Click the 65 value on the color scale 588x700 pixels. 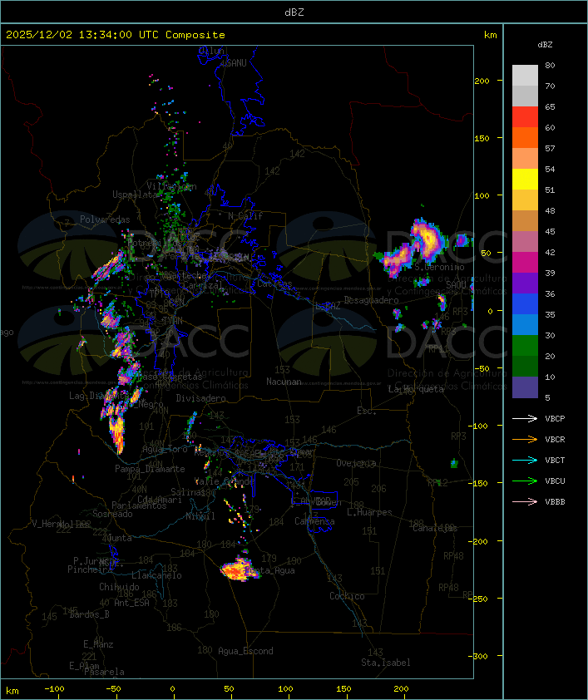pyautogui.click(x=550, y=106)
